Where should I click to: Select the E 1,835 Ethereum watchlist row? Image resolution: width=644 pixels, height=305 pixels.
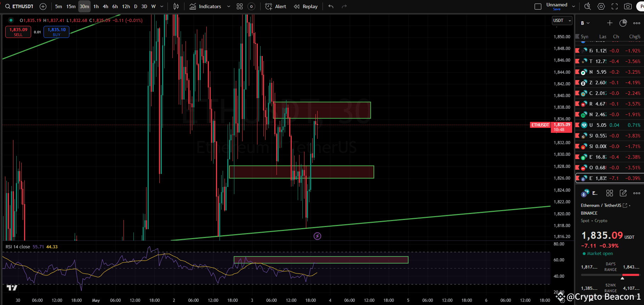click(609, 178)
